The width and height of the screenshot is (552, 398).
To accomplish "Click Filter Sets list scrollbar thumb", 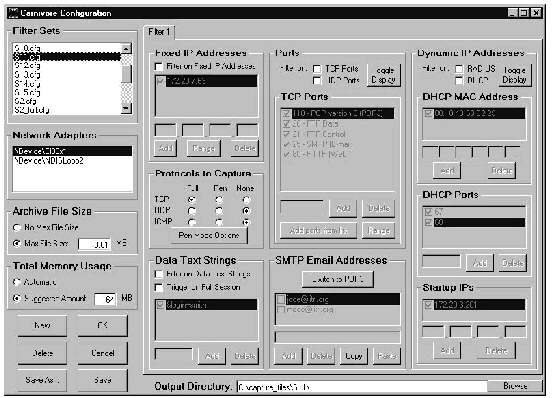I will [126, 73].
